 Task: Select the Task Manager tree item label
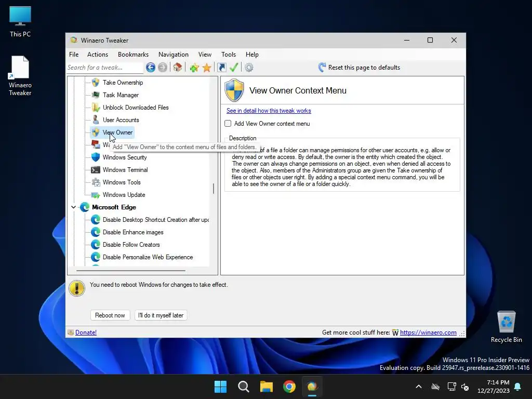pos(121,95)
